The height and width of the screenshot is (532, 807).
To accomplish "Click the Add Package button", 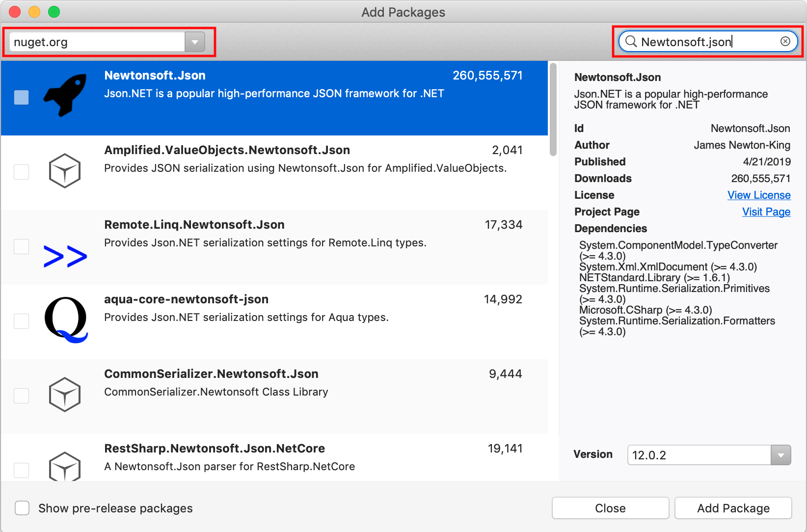I will (733, 508).
